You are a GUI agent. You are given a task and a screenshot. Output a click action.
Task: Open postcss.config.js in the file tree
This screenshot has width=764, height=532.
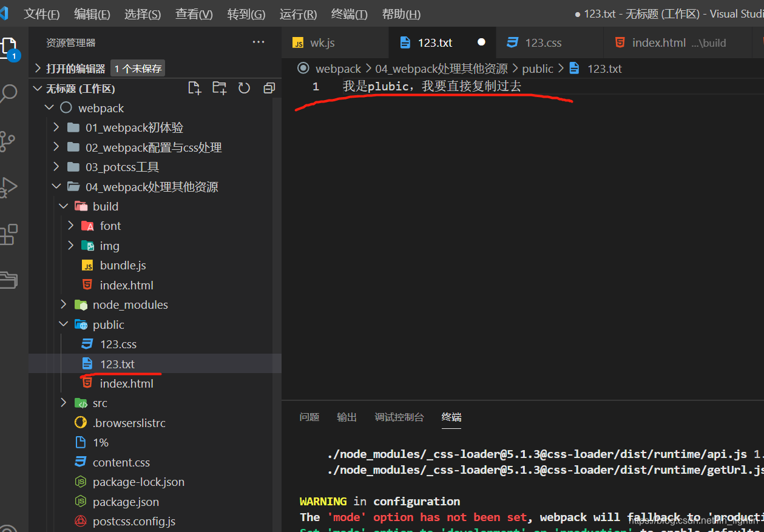tap(155, 521)
